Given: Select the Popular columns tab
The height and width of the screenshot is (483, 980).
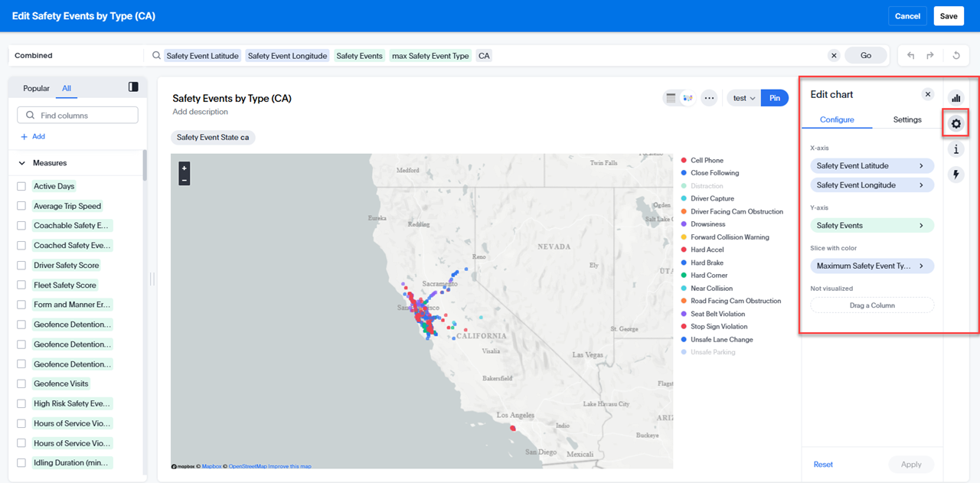Looking at the screenshot, I should pos(36,88).
